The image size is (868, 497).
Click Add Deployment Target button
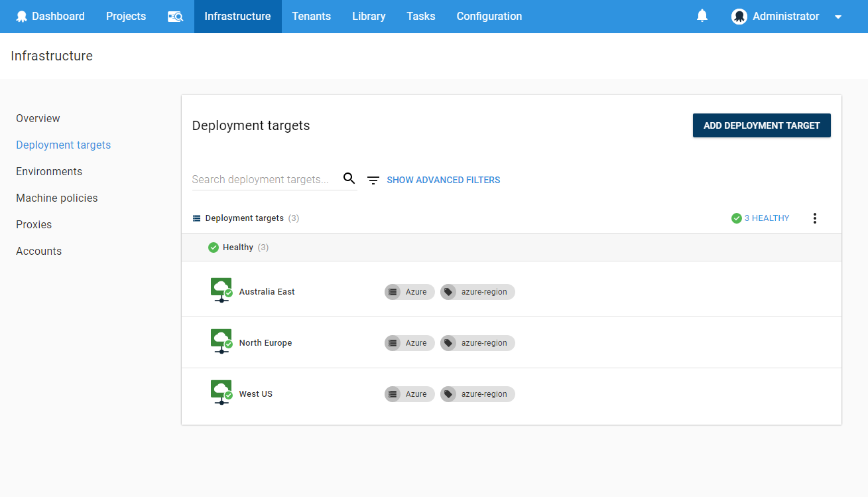point(761,125)
